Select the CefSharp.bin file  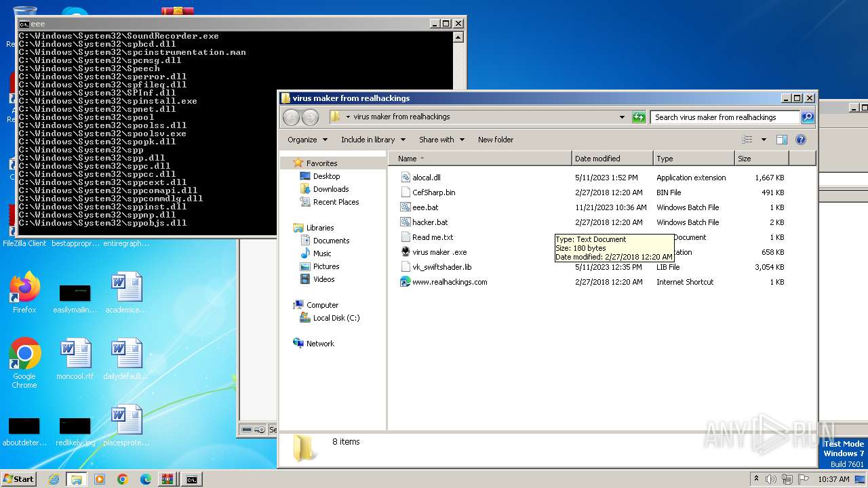[433, 192]
